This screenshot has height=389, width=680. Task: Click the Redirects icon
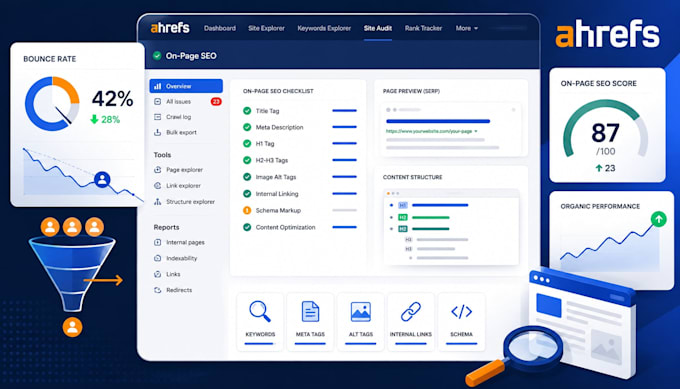(158, 290)
